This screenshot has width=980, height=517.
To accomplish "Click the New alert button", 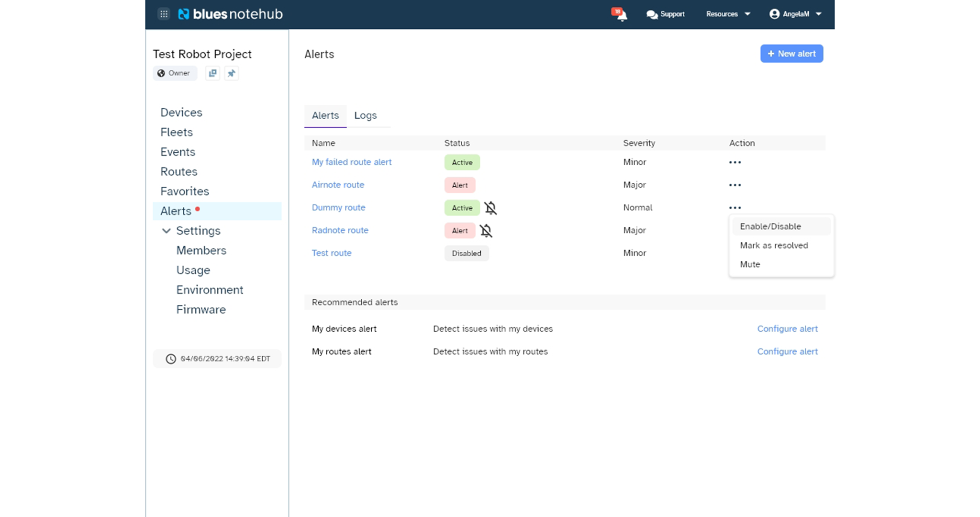I will pyautogui.click(x=791, y=54).
